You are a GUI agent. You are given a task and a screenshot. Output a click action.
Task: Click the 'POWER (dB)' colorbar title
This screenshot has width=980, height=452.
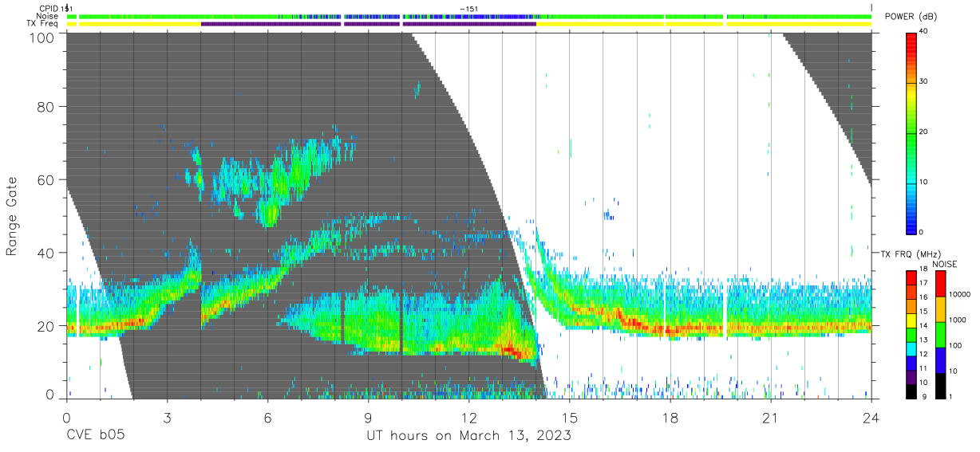click(x=910, y=17)
